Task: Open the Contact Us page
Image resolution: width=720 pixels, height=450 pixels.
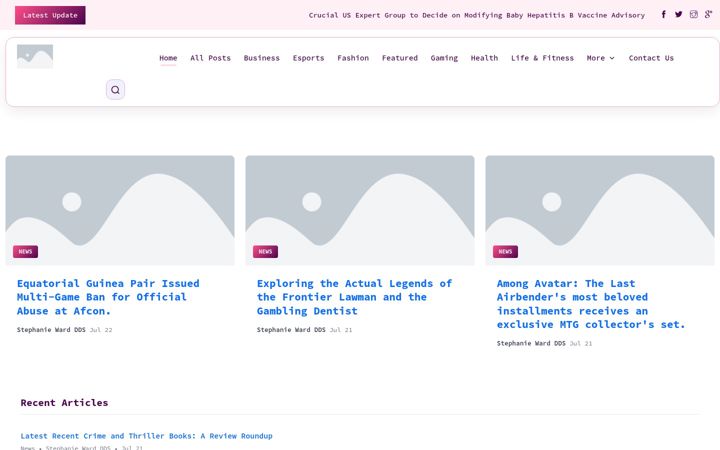Action: pyautogui.click(x=651, y=58)
